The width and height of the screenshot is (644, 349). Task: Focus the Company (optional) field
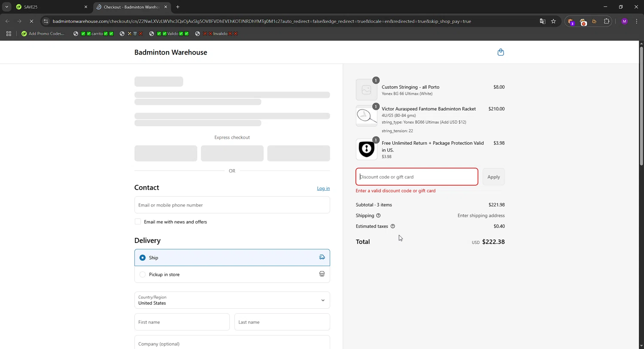(232, 343)
